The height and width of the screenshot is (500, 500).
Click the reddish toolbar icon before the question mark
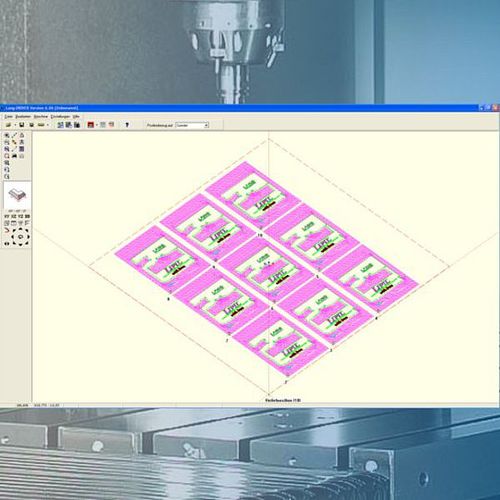pos(111,125)
